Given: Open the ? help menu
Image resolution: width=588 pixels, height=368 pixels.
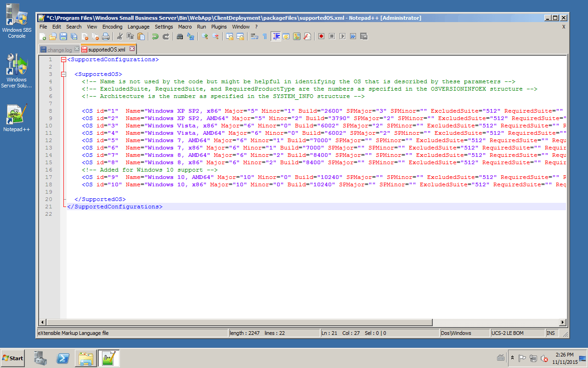Looking at the screenshot, I should [256, 27].
